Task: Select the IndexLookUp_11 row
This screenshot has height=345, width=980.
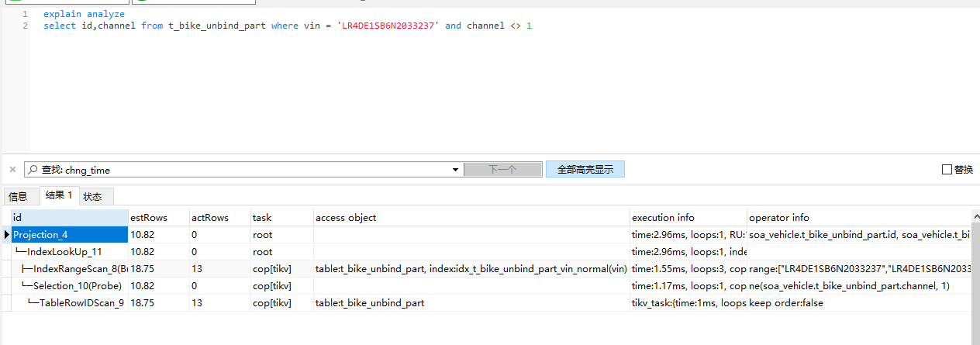Action: 64,251
